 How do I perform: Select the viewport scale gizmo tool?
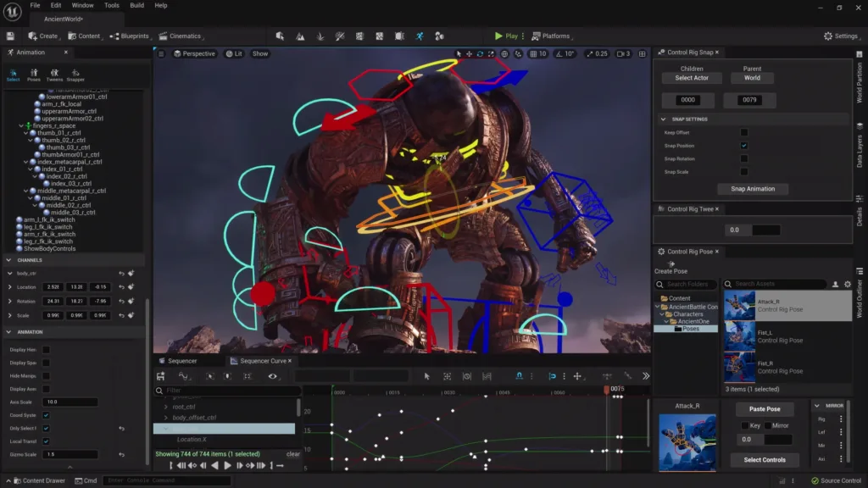click(x=491, y=53)
